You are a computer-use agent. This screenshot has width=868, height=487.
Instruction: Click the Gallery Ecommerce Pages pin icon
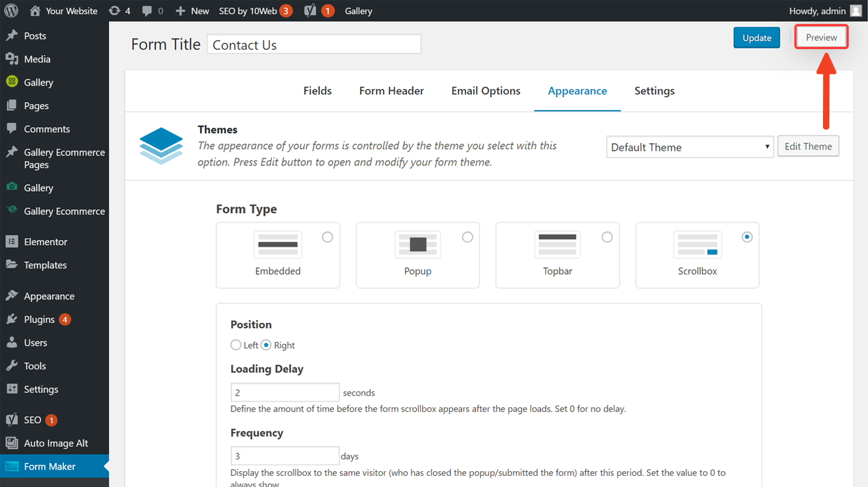click(x=12, y=152)
